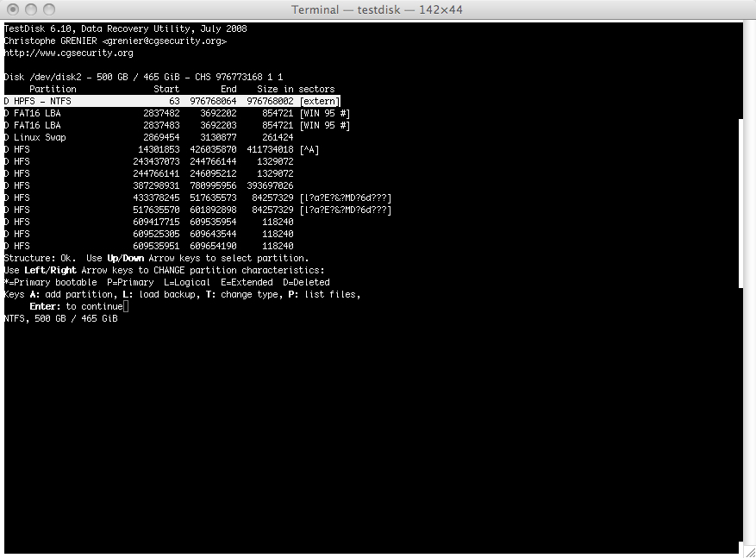Click the 'L: load backup' key hint
The width and height of the screenshot is (756, 558).
[x=160, y=294]
